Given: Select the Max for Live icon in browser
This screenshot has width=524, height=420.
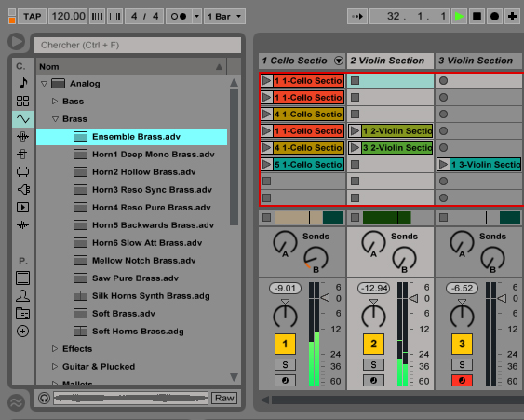Looking at the screenshot, I should coord(22,172).
